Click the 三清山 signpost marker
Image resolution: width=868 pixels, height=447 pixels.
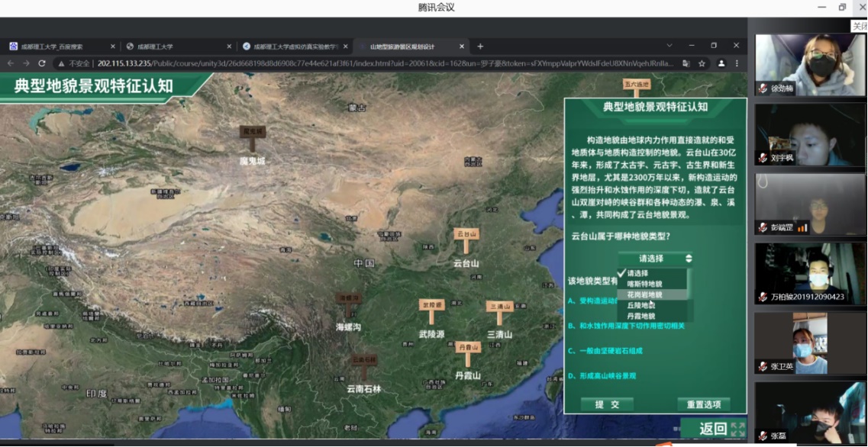(x=500, y=313)
